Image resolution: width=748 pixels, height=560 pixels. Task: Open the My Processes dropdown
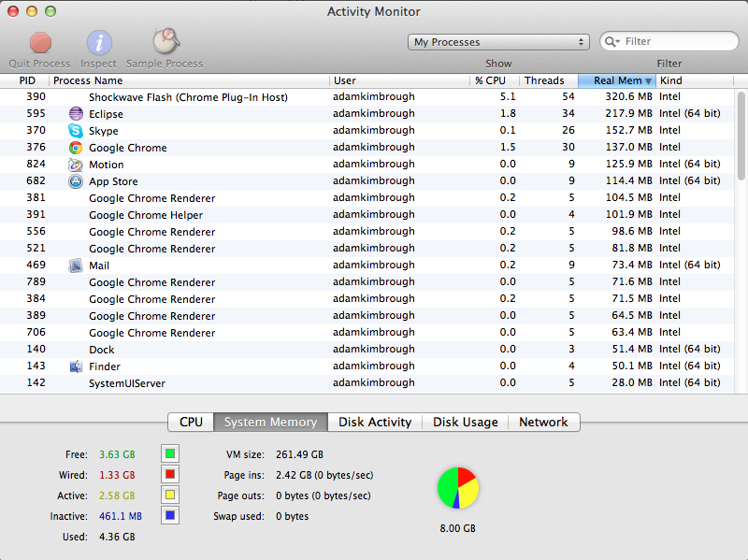[498, 42]
